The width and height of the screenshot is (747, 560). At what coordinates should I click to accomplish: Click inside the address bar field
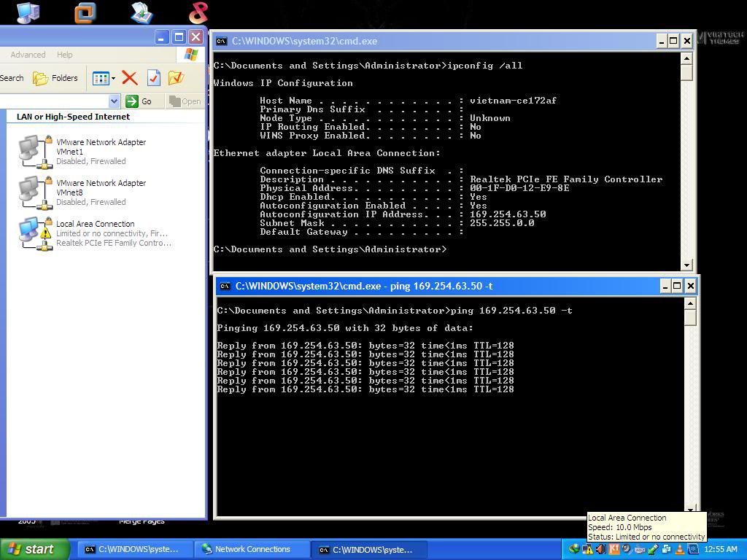(54, 101)
